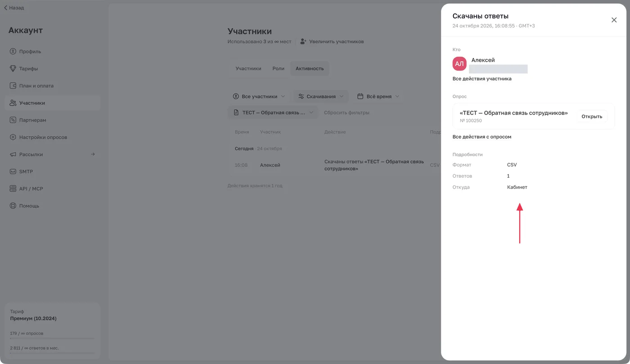This screenshot has width=630, height=364.
Task: Open the Все действия участника link
Action: click(482, 79)
